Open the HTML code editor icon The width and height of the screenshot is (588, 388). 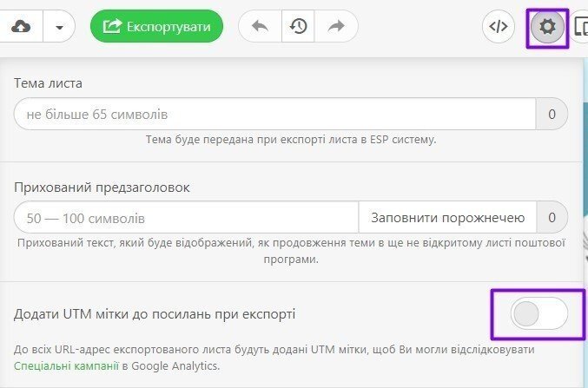[x=499, y=27]
